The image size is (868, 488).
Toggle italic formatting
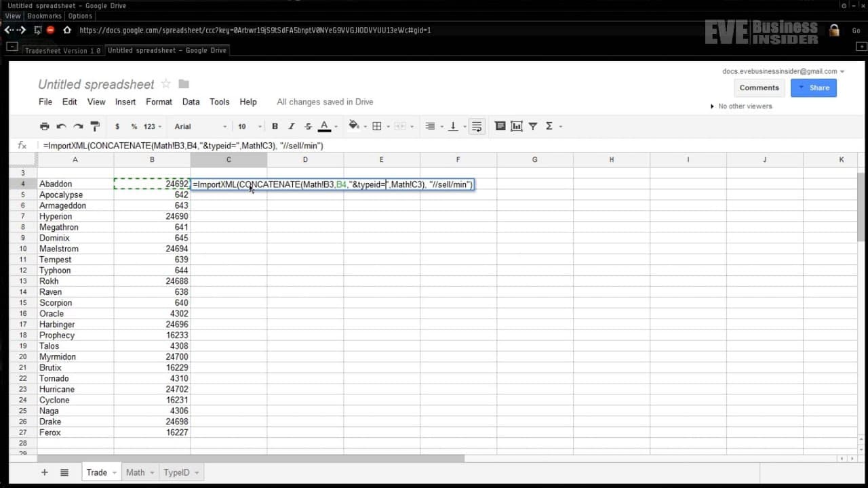tap(292, 126)
